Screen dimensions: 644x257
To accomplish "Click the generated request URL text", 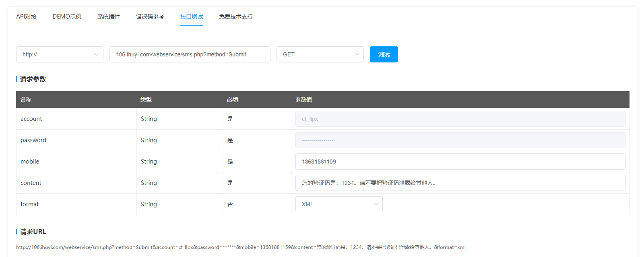I will pos(241,247).
